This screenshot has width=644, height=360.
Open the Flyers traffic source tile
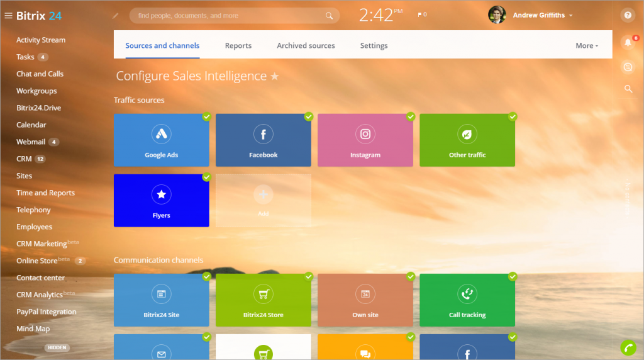(x=162, y=201)
